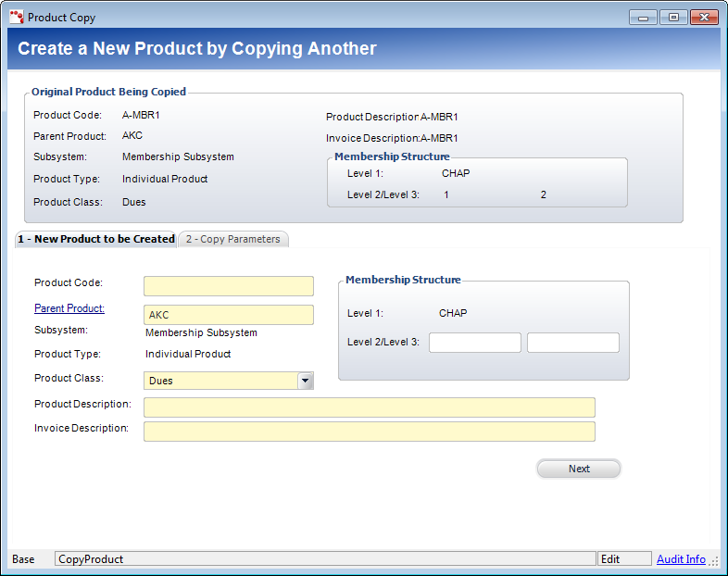The width and height of the screenshot is (728, 576).
Task: Close the Product Copy window
Action: point(703,17)
